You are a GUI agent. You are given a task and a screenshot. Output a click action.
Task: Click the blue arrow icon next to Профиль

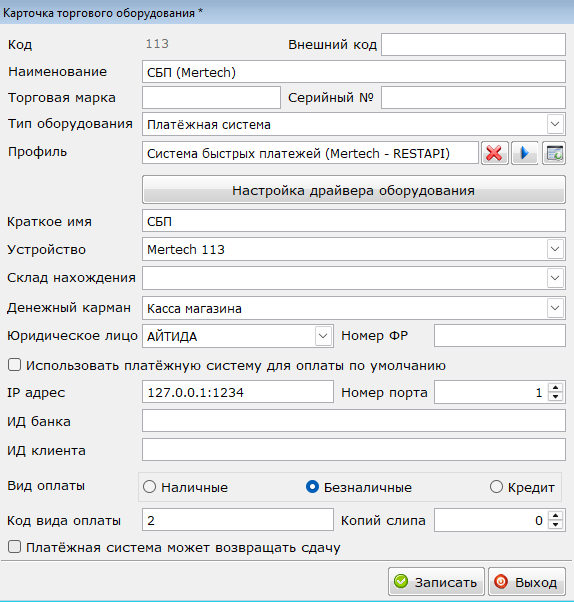524,153
